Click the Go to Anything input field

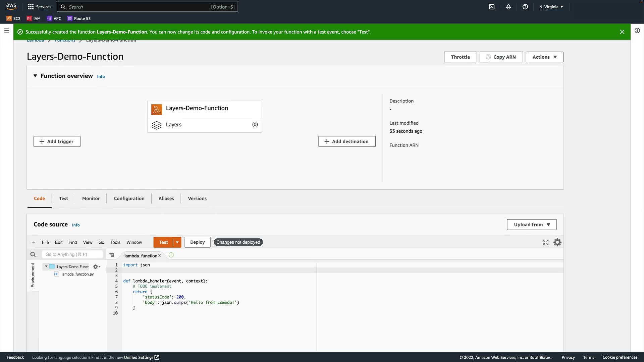(72, 254)
